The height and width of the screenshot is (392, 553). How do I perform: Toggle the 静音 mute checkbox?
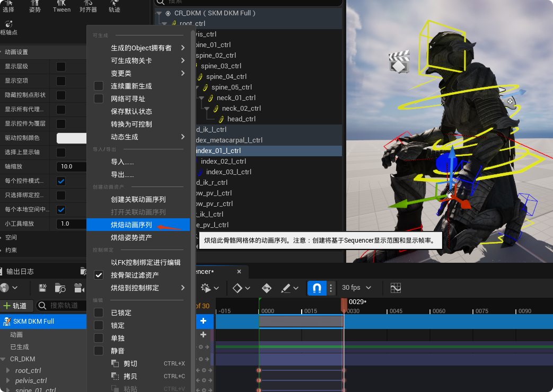tap(99, 351)
